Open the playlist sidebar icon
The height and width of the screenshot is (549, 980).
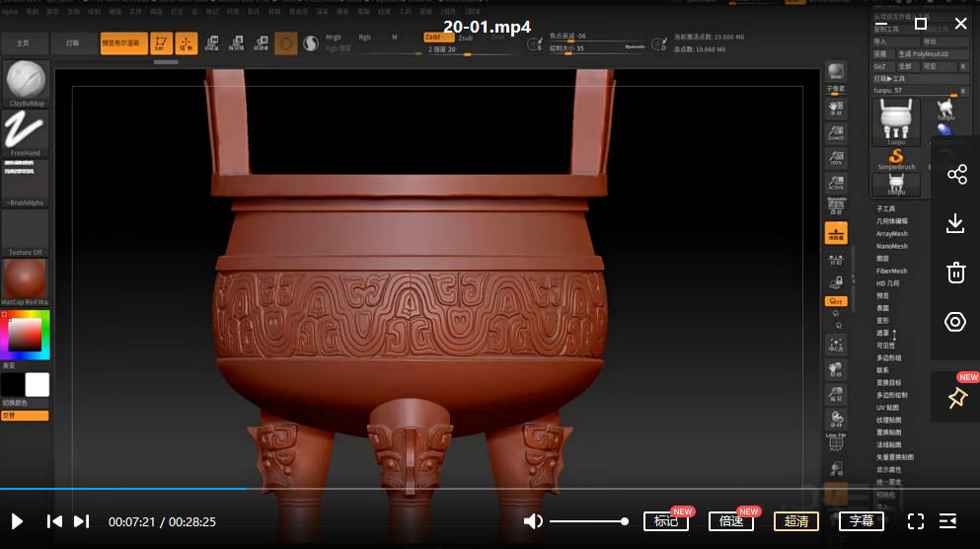(x=948, y=521)
